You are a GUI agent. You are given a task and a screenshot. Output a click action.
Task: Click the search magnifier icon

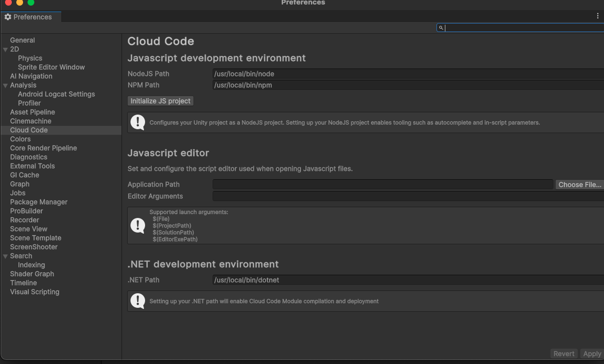[x=441, y=28]
